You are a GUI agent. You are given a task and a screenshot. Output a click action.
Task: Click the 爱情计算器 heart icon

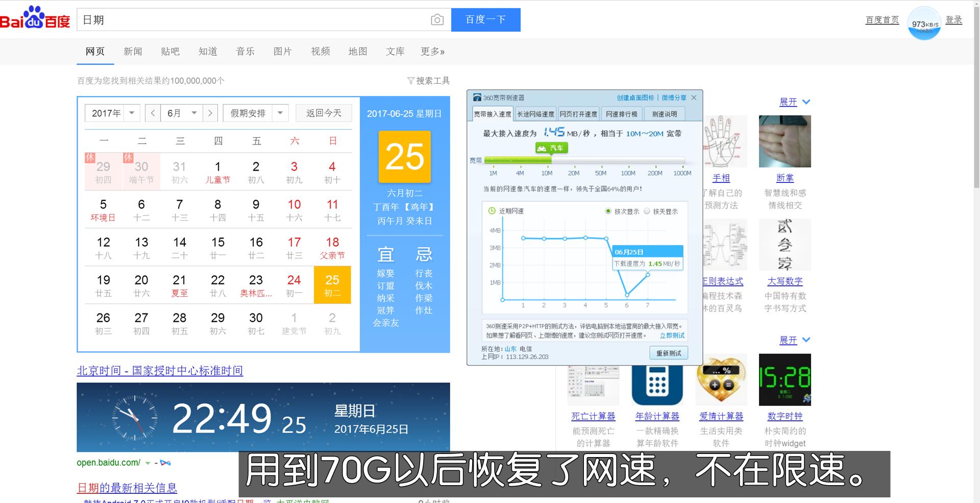(721, 380)
